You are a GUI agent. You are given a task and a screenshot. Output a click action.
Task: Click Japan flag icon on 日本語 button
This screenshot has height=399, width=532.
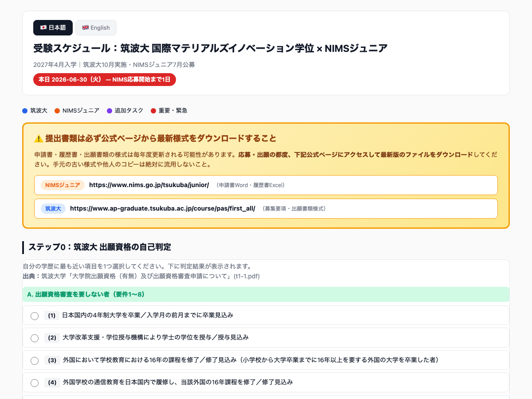point(43,27)
